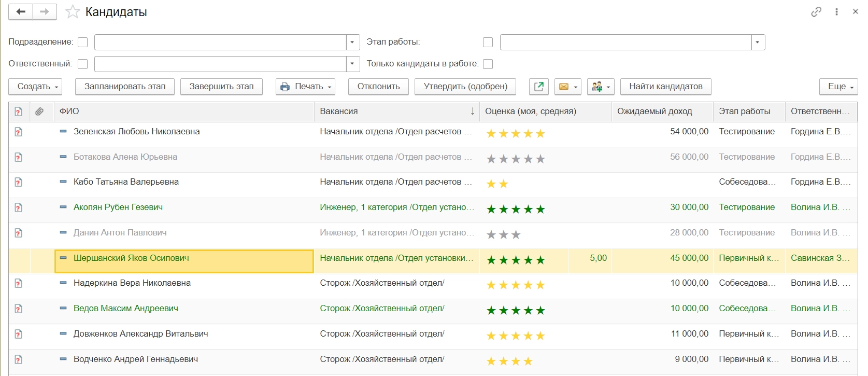Expand the Подразделение dropdown list
The height and width of the screenshot is (376, 868).
352,43
